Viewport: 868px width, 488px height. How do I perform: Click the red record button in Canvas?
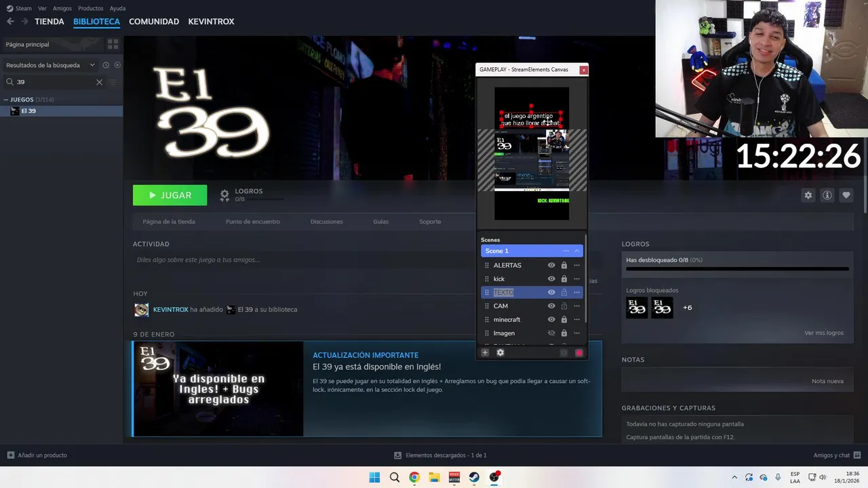pos(579,352)
